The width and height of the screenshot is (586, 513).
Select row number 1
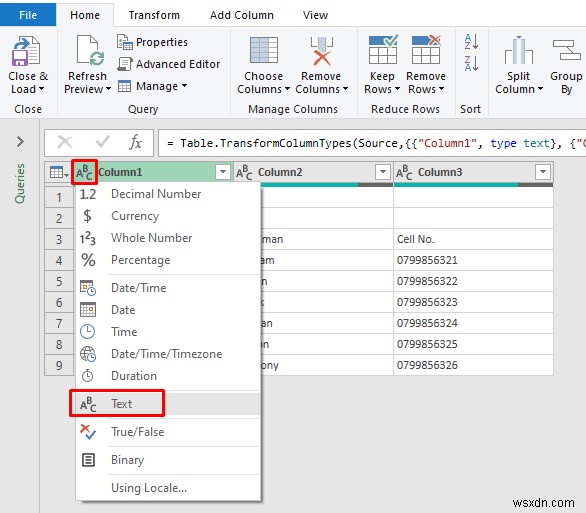[59, 197]
